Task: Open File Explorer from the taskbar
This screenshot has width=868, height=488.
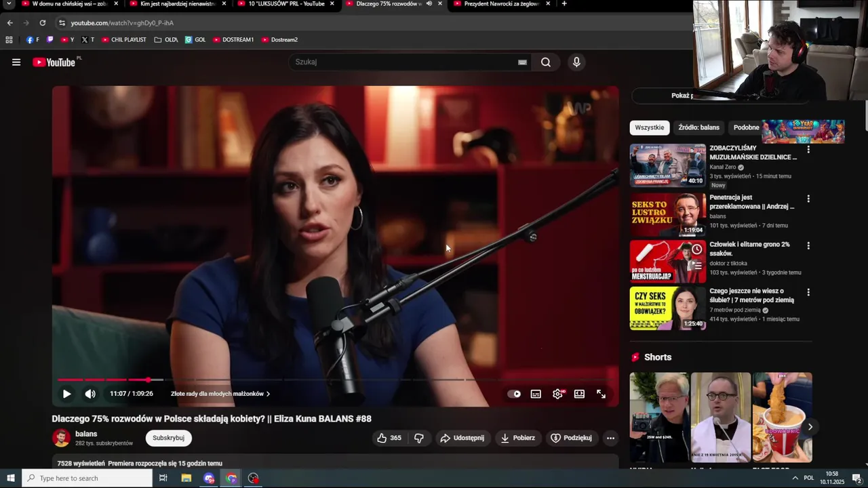Action: 186,479
